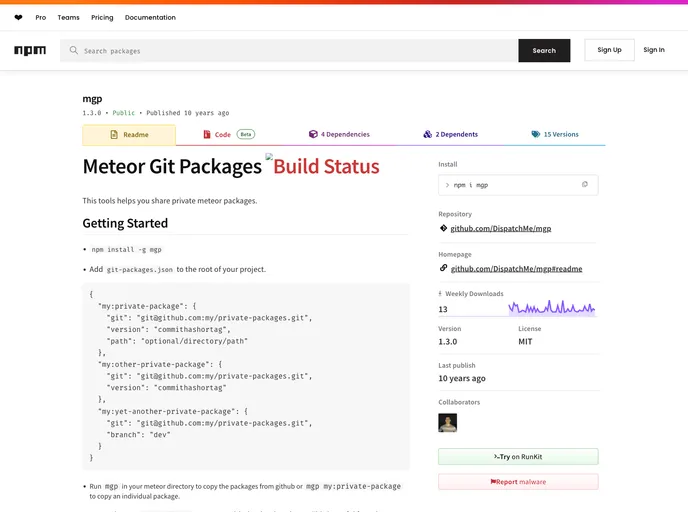Screen dimensions: 688x512
Task: Open the collaborator avatar
Action: tap(448, 423)
